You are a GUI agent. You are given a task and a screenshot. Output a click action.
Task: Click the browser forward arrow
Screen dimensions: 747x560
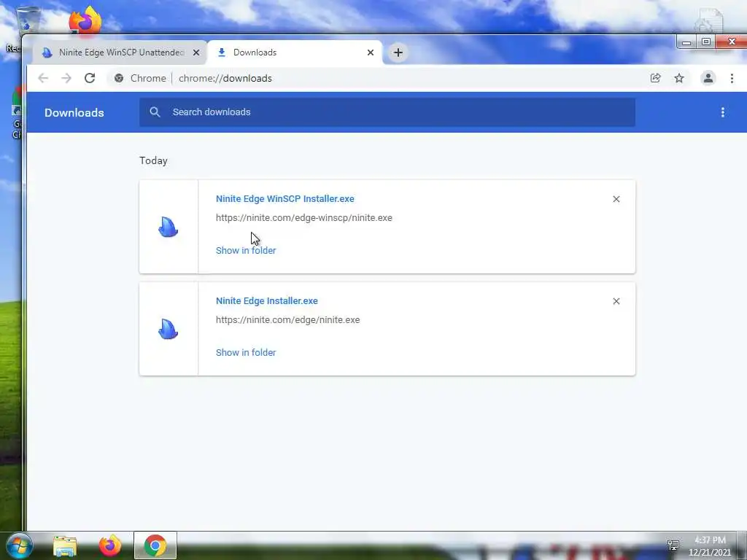pyautogui.click(x=66, y=78)
